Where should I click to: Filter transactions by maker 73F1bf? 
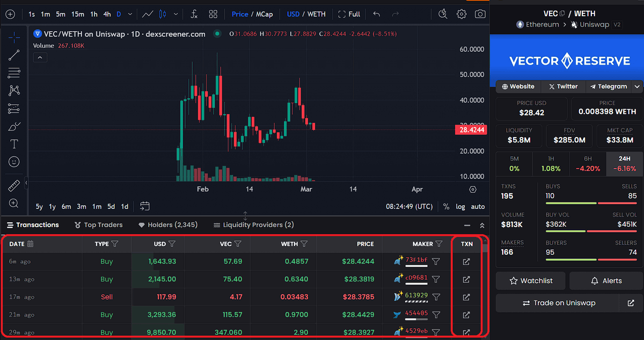click(436, 262)
